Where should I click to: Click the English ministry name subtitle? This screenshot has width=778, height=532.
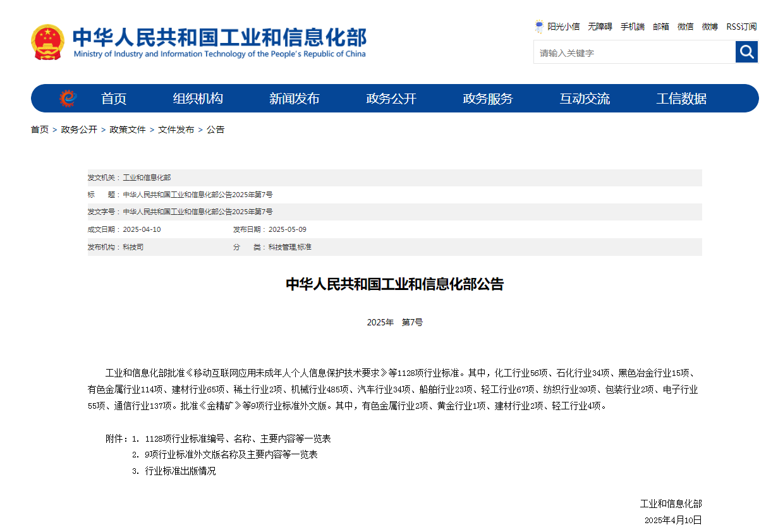pyautogui.click(x=219, y=54)
